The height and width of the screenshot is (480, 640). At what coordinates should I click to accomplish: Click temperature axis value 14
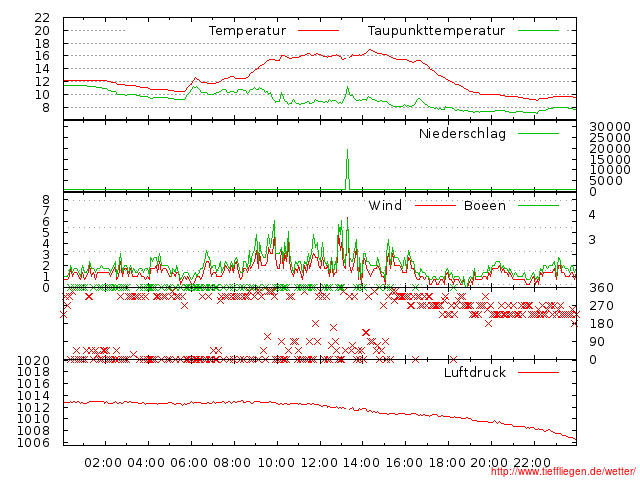click(42, 69)
